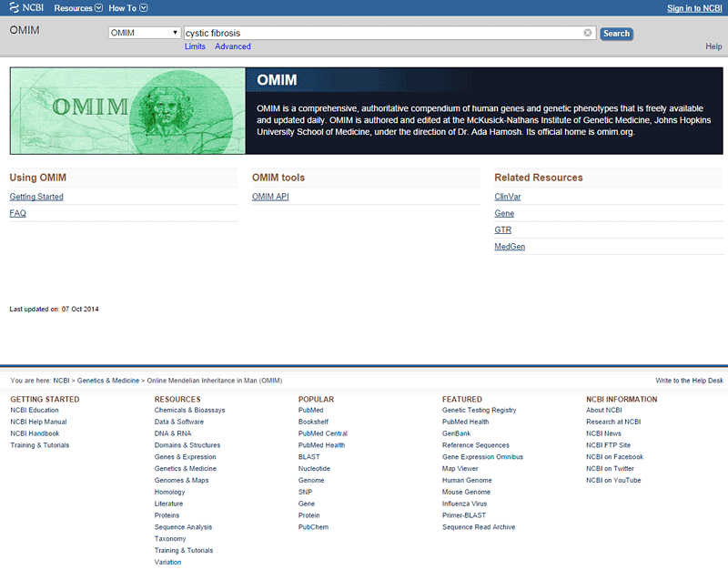Image resolution: width=728 pixels, height=570 pixels.
Task: Open Nucleotide link
Action: click(314, 469)
